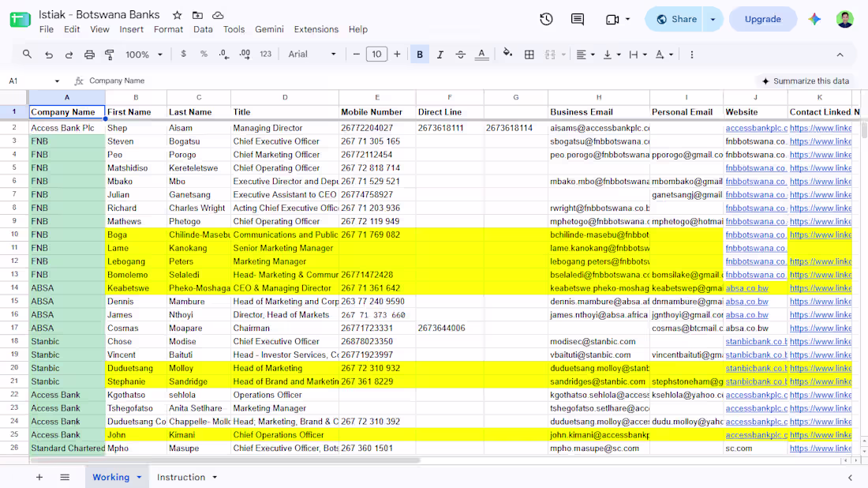The height and width of the screenshot is (488, 868).
Task: Show all sheets list
Action: (65, 477)
